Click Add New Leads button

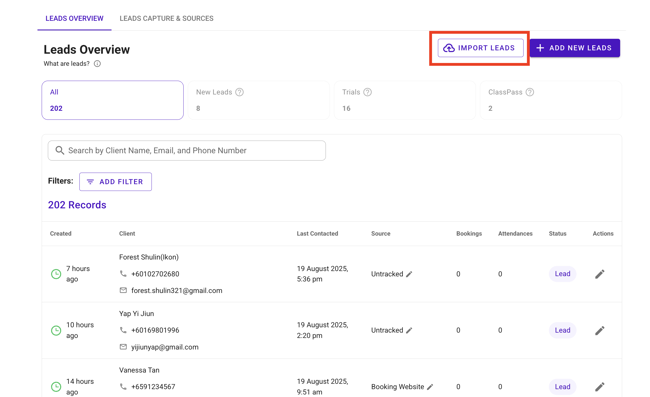pos(575,48)
